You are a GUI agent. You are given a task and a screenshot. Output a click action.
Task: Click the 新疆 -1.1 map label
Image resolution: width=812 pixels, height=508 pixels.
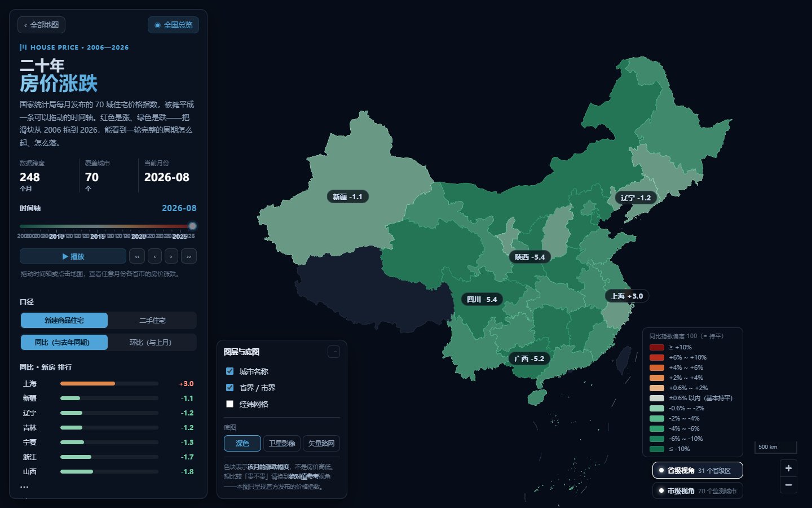point(348,196)
